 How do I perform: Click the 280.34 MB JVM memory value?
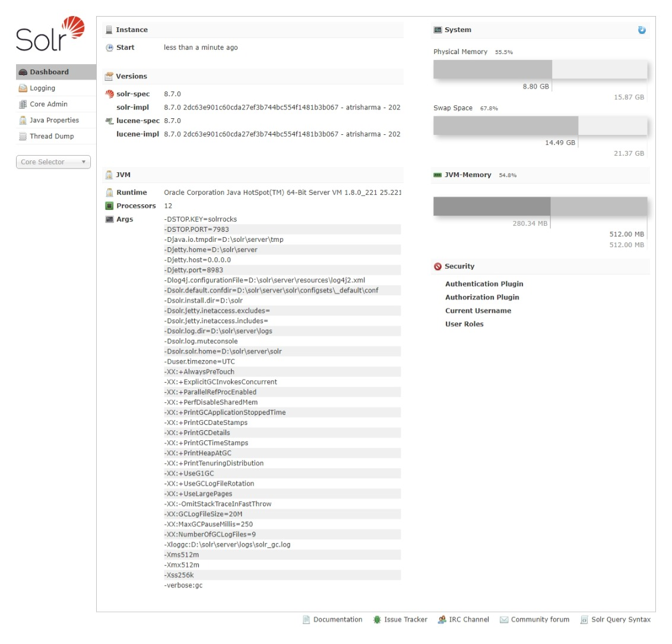[x=530, y=224]
